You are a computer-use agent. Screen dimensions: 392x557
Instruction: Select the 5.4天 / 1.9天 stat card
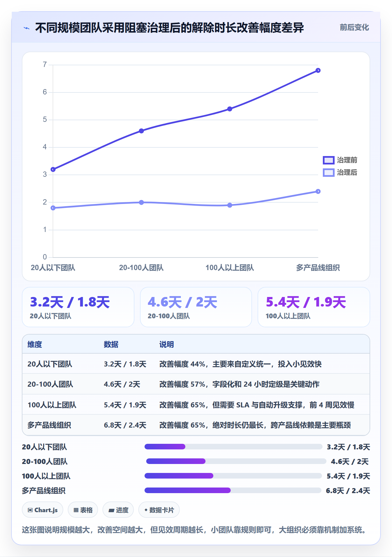[314, 307]
